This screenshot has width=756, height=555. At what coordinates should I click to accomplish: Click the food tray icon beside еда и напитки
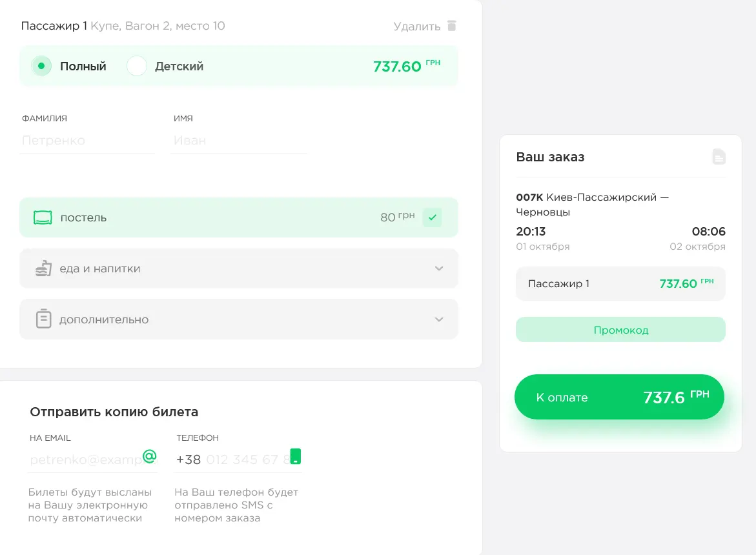click(43, 268)
